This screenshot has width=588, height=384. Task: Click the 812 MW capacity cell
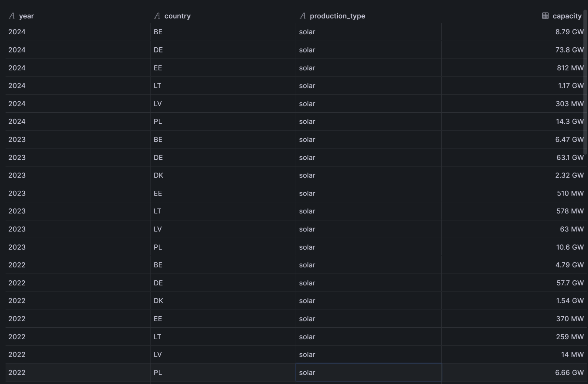coord(570,68)
